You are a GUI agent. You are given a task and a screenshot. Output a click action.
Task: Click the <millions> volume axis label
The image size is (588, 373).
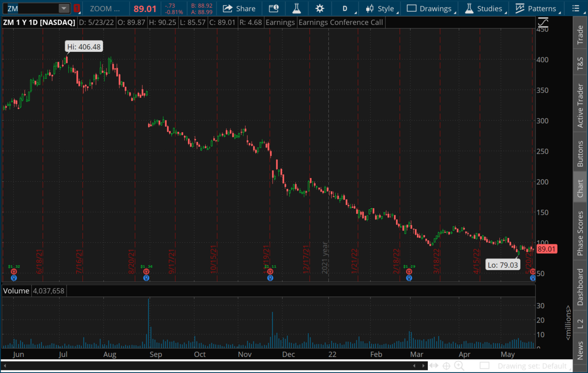tap(568, 323)
